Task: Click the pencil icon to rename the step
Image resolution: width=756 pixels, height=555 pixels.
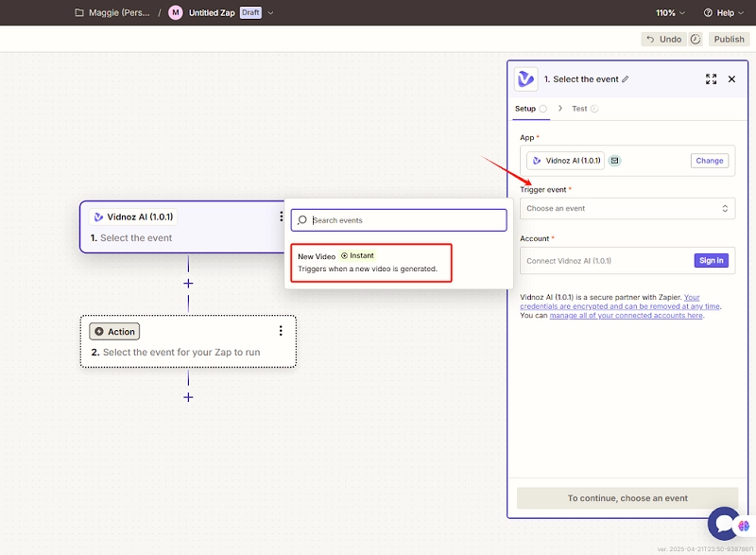Action: [x=625, y=79]
